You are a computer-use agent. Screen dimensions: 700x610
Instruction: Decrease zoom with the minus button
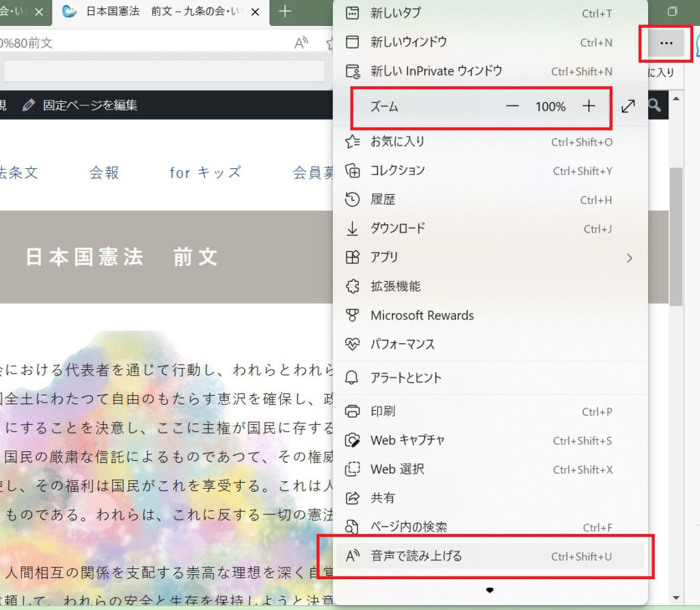coord(512,106)
